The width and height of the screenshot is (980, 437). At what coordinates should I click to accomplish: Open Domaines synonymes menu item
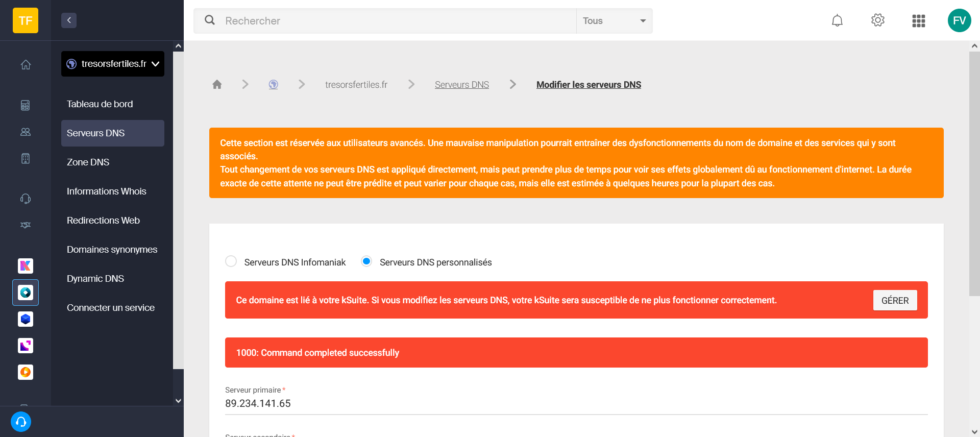pos(113,250)
